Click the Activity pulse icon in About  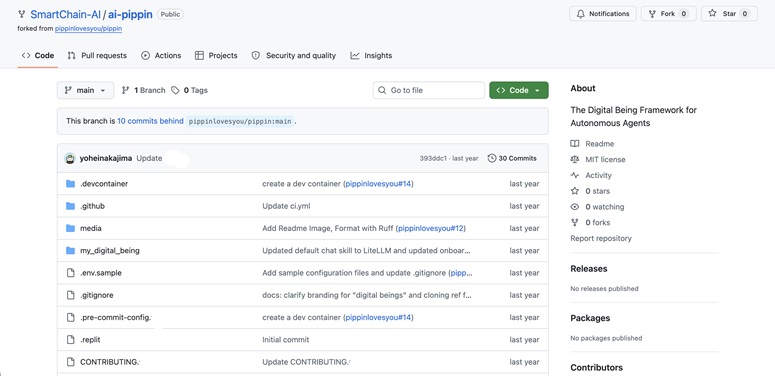click(x=574, y=175)
